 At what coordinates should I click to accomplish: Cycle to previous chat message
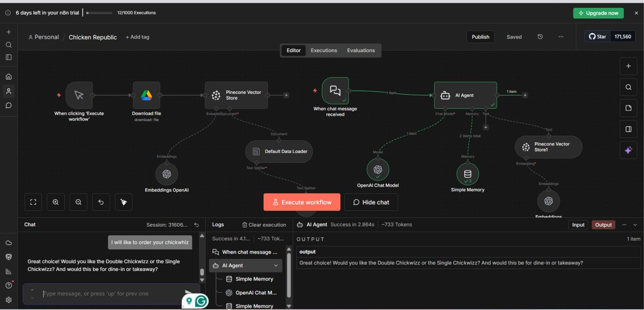[x=32, y=290]
